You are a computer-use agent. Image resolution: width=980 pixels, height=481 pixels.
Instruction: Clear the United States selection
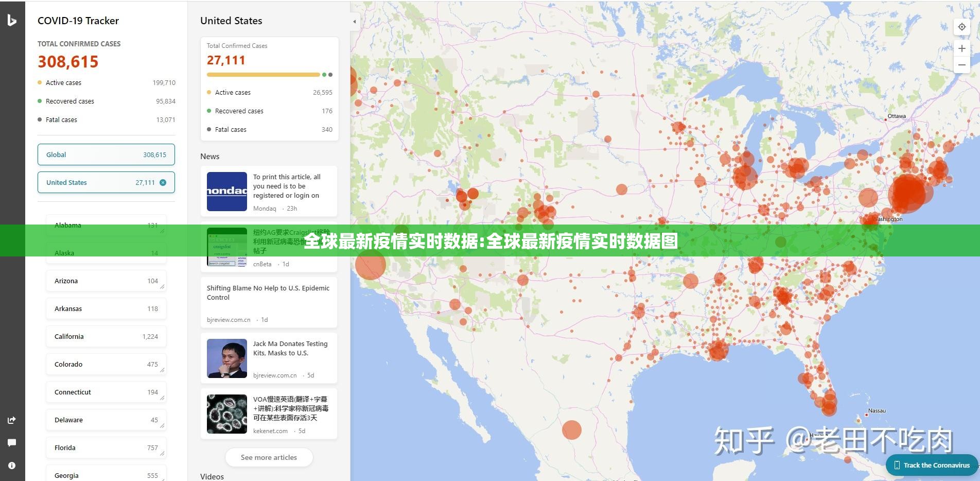pyautogui.click(x=163, y=182)
